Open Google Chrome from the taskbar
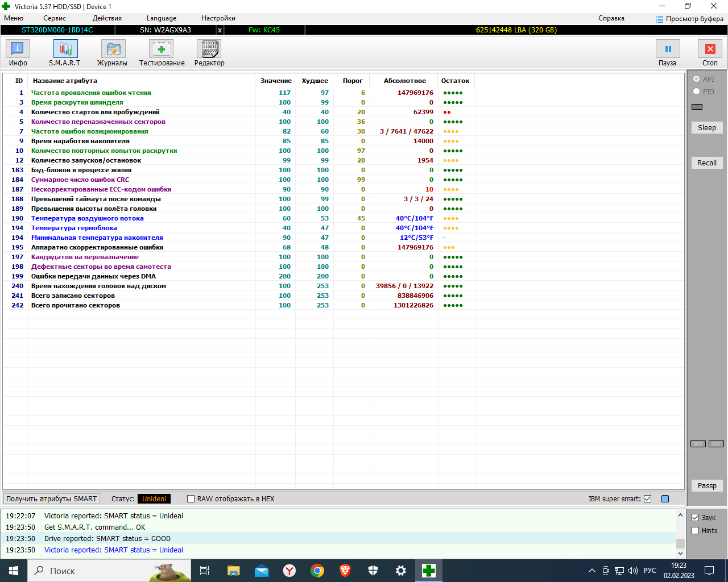Viewport: 728px width, 582px height. [x=317, y=571]
